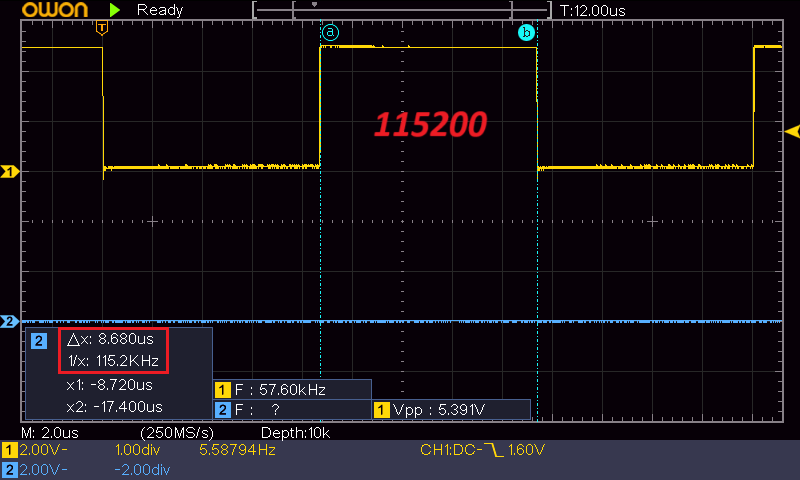The height and width of the screenshot is (480, 800).
Task: Click the x2: -17.400us value
Action: pos(114,407)
